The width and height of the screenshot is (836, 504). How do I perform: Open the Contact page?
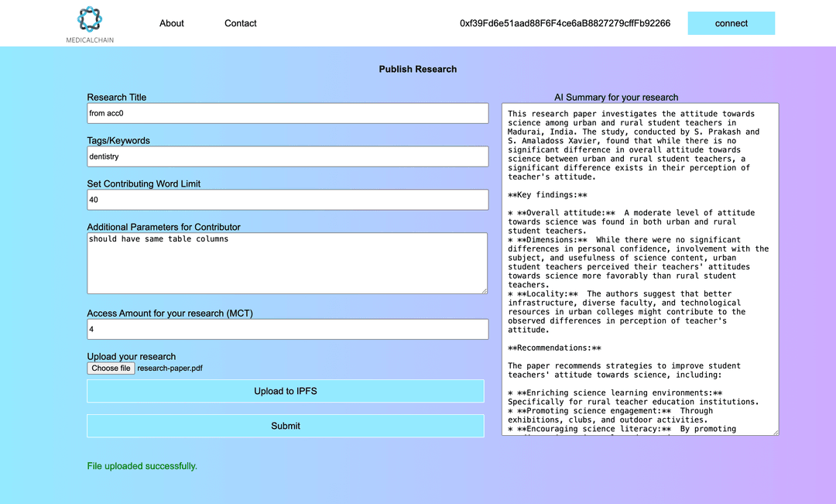(241, 23)
